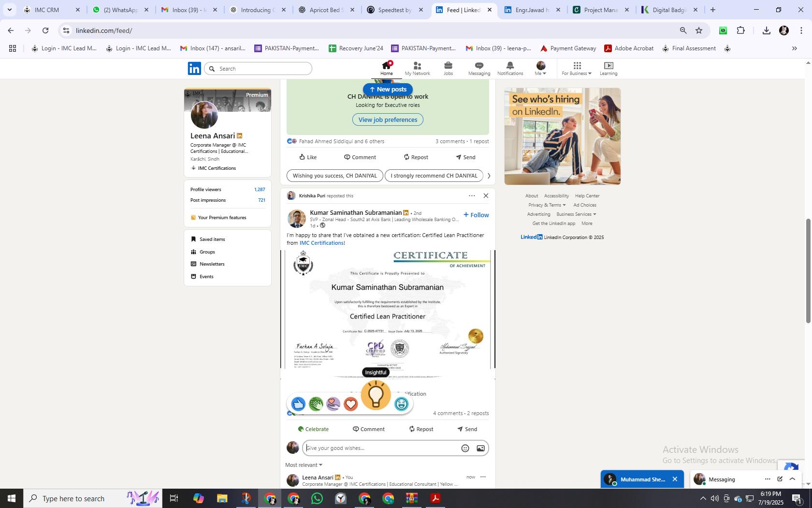812x508 pixels.
Task: Switch to Engr.Jawad LinkedIn tab
Action: (x=533, y=10)
